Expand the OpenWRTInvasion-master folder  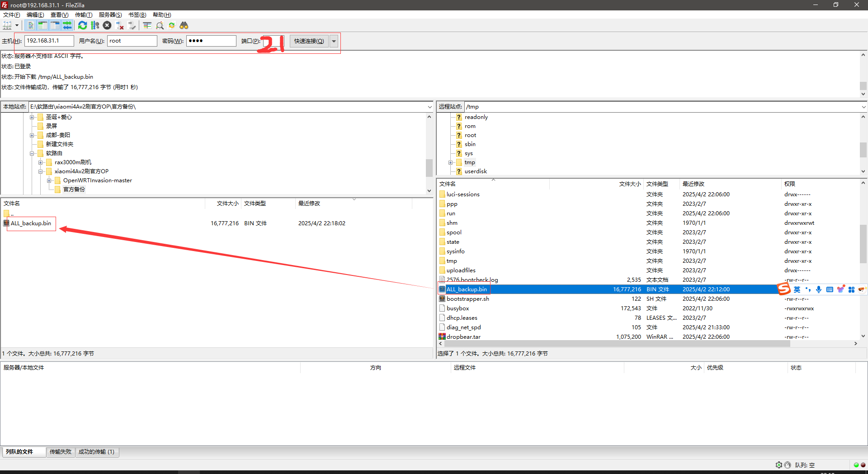pos(49,180)
